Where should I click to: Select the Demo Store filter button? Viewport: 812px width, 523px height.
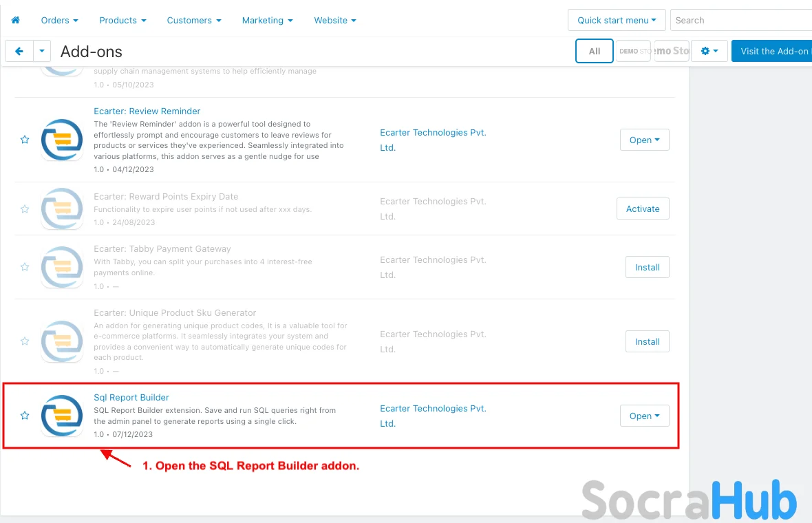[633, 51]
